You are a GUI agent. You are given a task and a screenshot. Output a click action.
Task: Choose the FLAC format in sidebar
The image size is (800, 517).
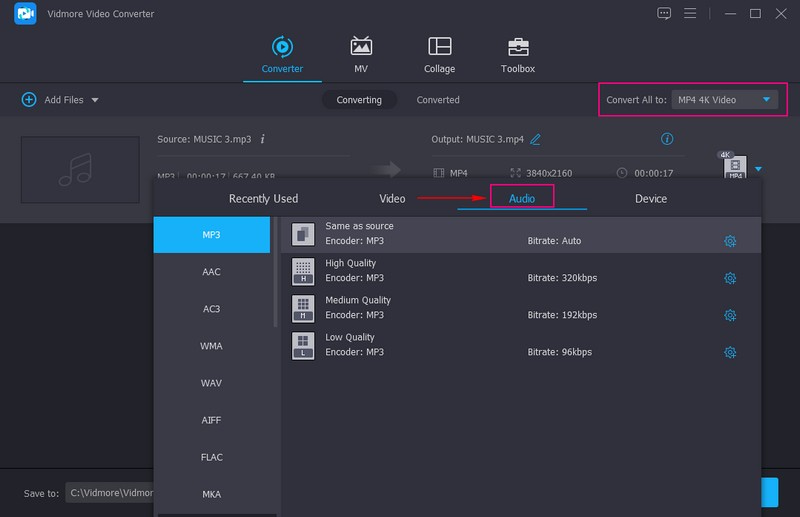tap(211, 457)
